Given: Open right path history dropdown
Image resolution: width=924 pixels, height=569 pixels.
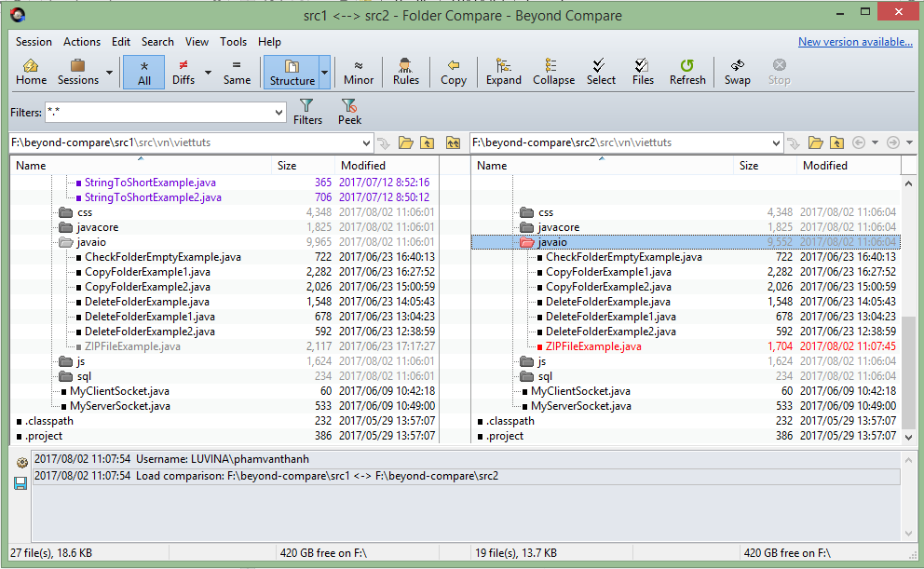Looking at the screenshot, I should 776,142.
